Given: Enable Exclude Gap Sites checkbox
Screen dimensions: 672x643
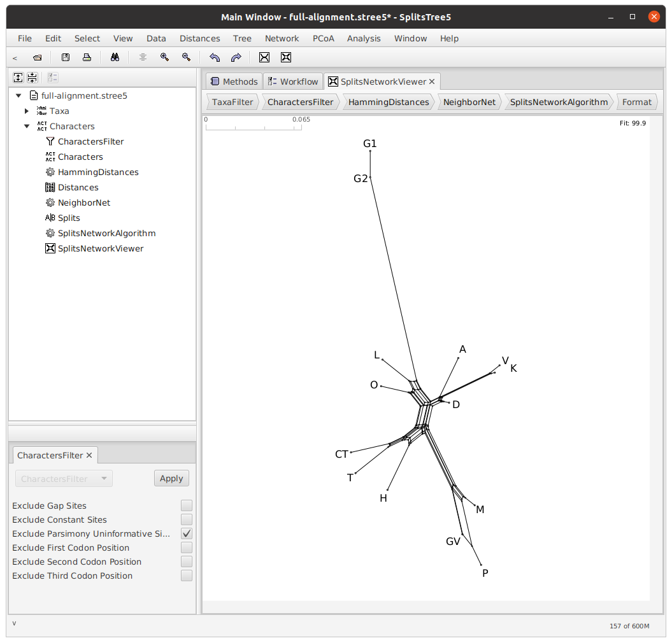Looking at the screenshot, I should point(186,505).
